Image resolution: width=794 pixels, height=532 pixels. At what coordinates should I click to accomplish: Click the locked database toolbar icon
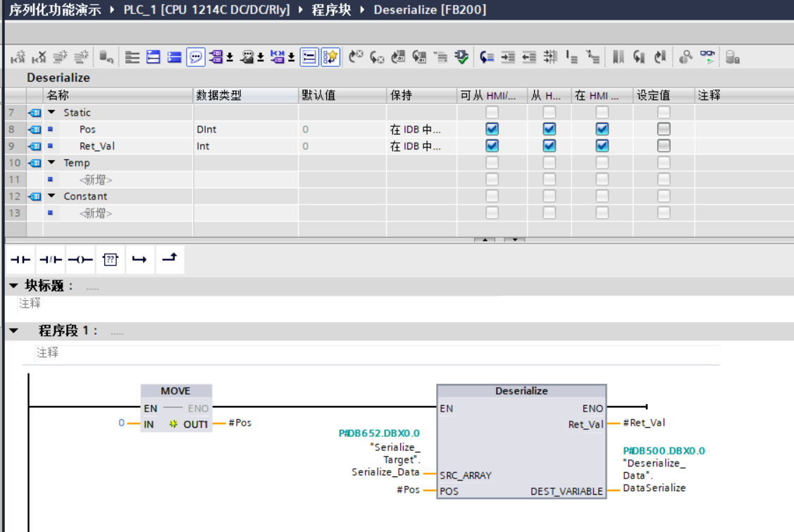tap(732, 57)
